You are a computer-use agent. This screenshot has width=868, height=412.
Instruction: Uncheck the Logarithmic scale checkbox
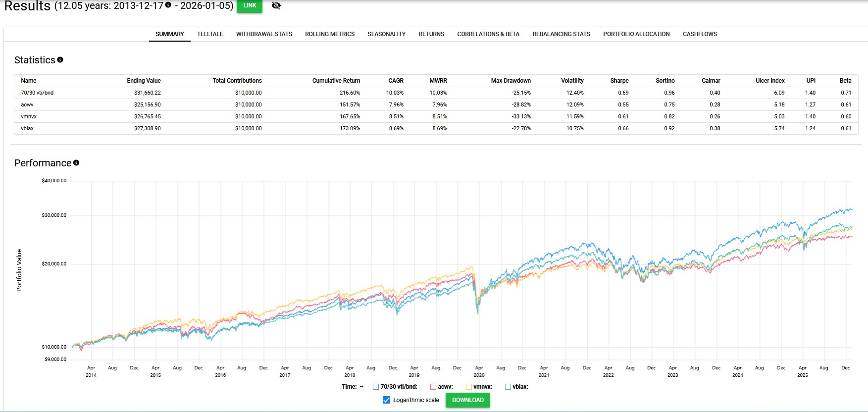pos(386,400)
